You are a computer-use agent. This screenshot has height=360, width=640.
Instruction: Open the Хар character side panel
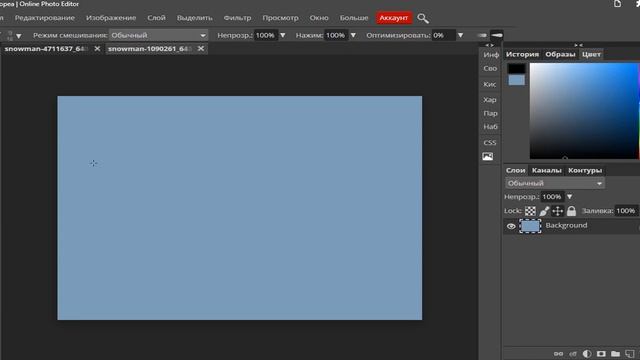click(x=490, y=100)
